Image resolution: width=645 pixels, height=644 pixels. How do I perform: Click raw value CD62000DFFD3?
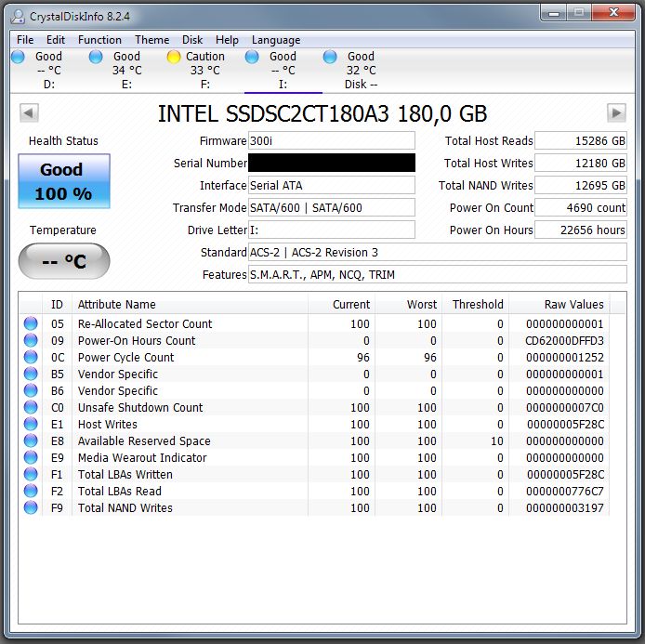click(564, 340)
